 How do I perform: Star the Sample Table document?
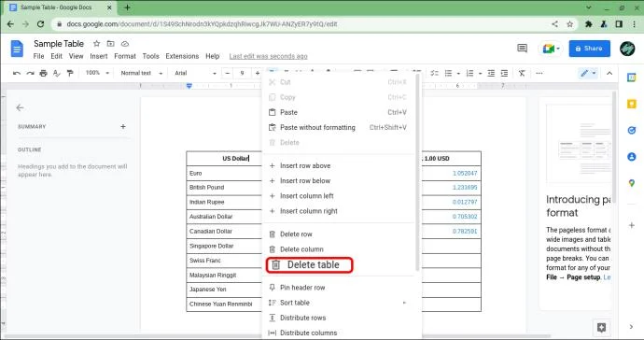click(x=96, y=44)
